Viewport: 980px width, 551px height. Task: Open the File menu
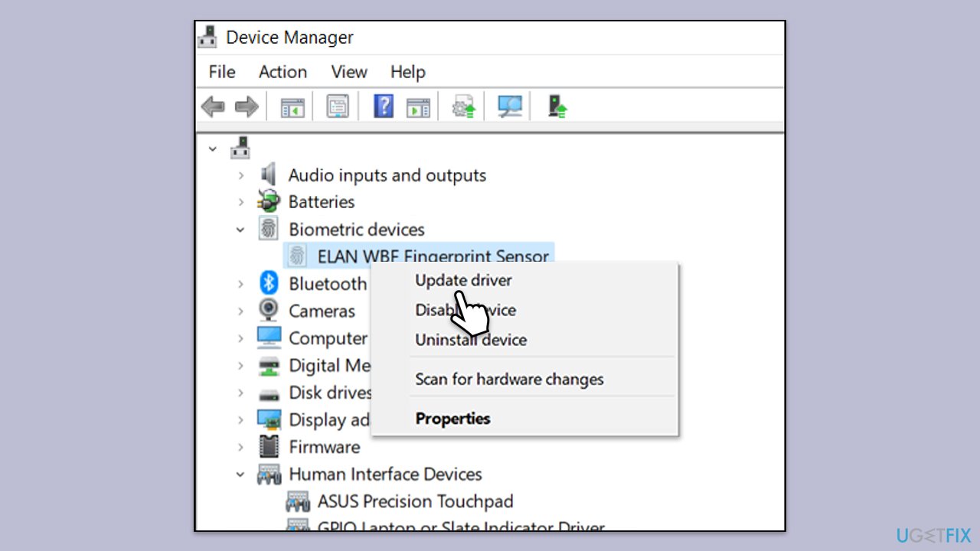tap(222, 72)
